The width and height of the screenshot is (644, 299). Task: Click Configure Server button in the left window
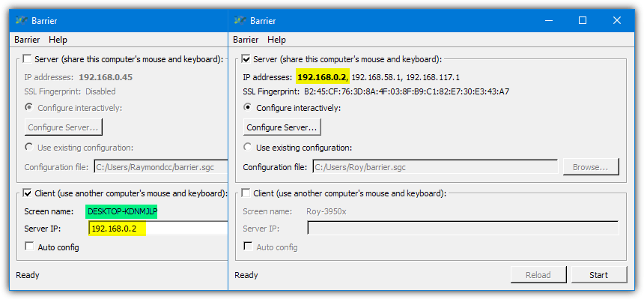(63, 127)
